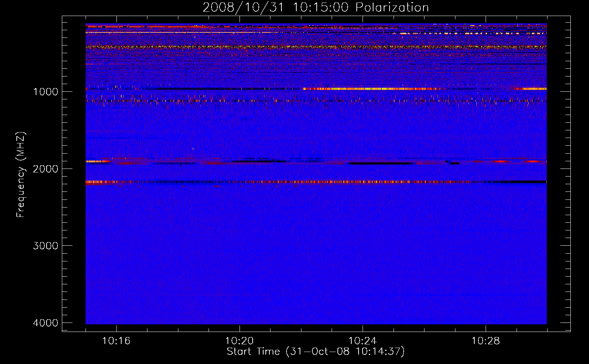Viewport: 589px width, 364px height.
Task: Click the 'Start Time (31-Oct-08 10:14:37)' label
Action: coord(316,352)
